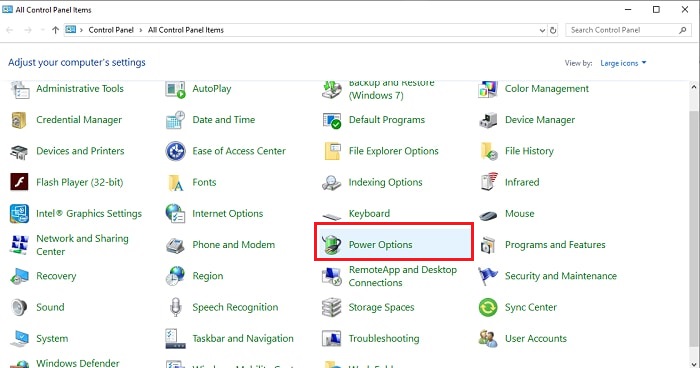Open the RemoteApp and Desktop Connections icon
Screen dimensions: 700x368
tap(332, 276)
